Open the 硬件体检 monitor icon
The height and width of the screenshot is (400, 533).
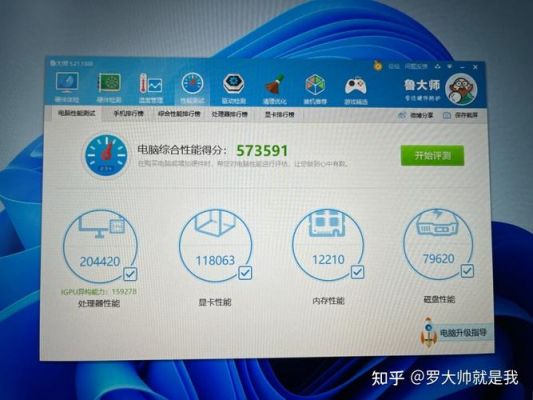tap(67, 83)
